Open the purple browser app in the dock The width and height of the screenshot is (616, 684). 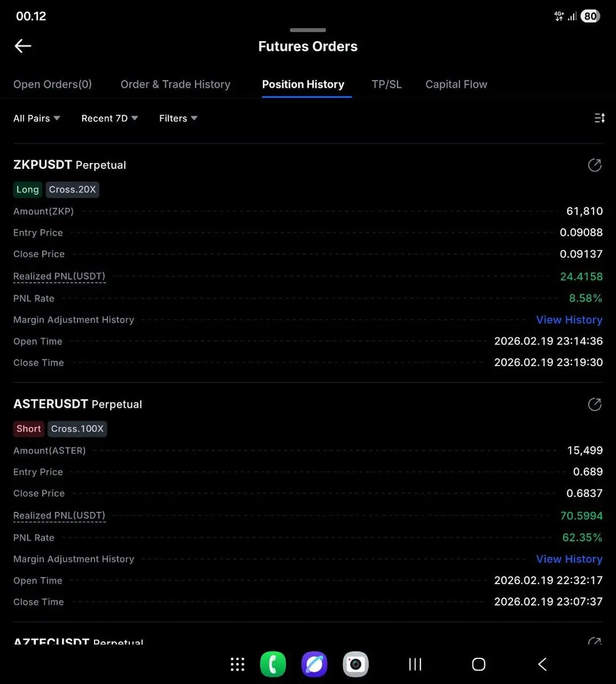point(315,664)
